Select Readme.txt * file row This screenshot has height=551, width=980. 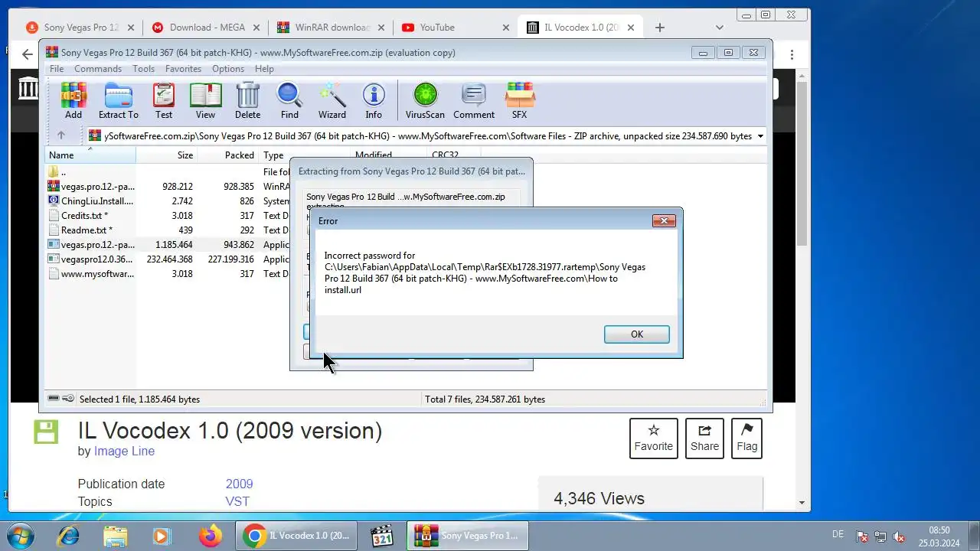(x=168, y=230)
